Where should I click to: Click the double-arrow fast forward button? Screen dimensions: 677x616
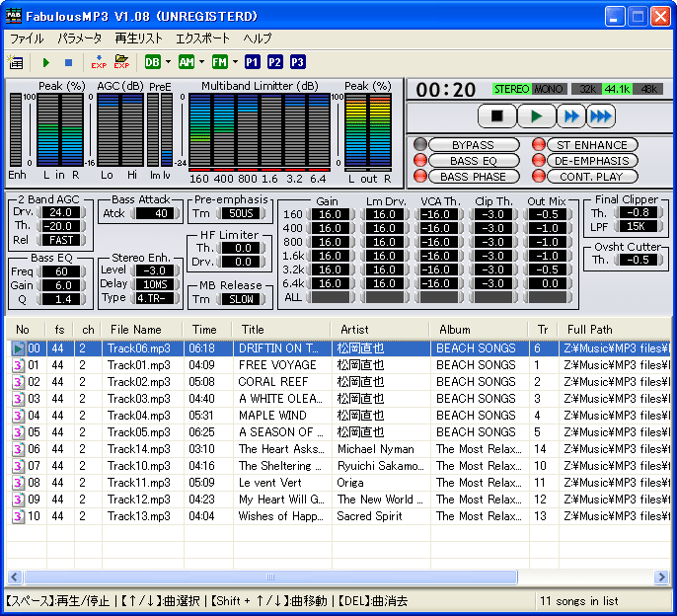pos(571,116)
